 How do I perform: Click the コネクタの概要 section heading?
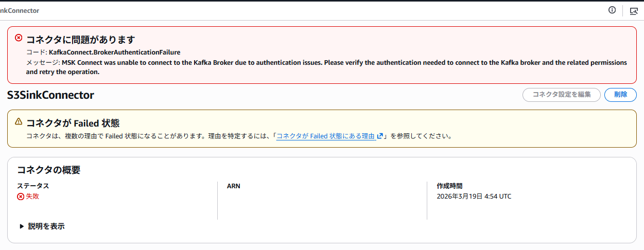pyautogui.click(x=49, y=170)
